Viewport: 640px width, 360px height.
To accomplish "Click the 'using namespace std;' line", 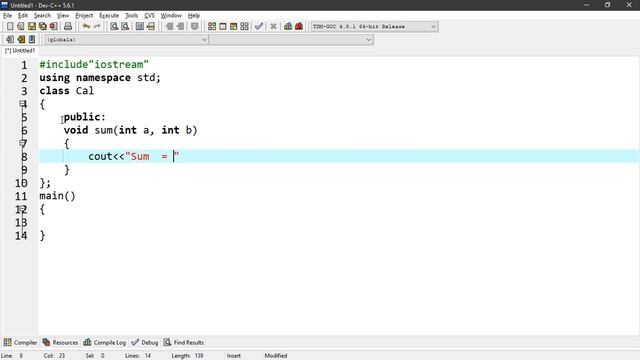I will [100, 78].
